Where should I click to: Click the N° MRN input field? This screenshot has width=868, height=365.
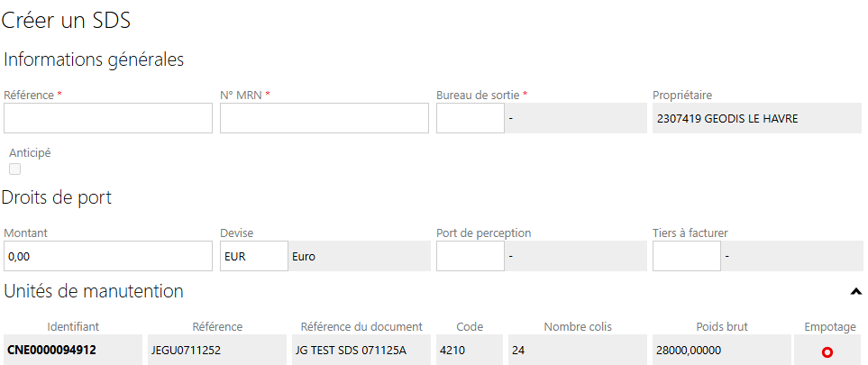(324, 118)
